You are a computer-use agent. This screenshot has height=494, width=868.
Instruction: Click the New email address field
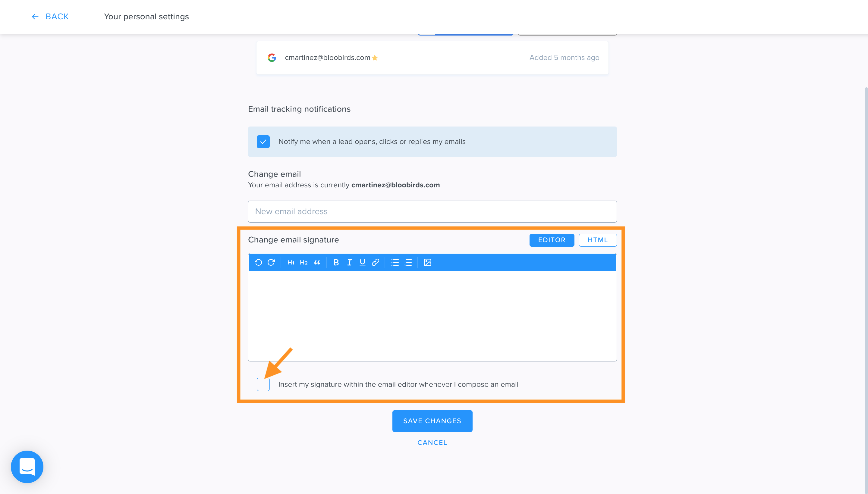pos(432,211)
